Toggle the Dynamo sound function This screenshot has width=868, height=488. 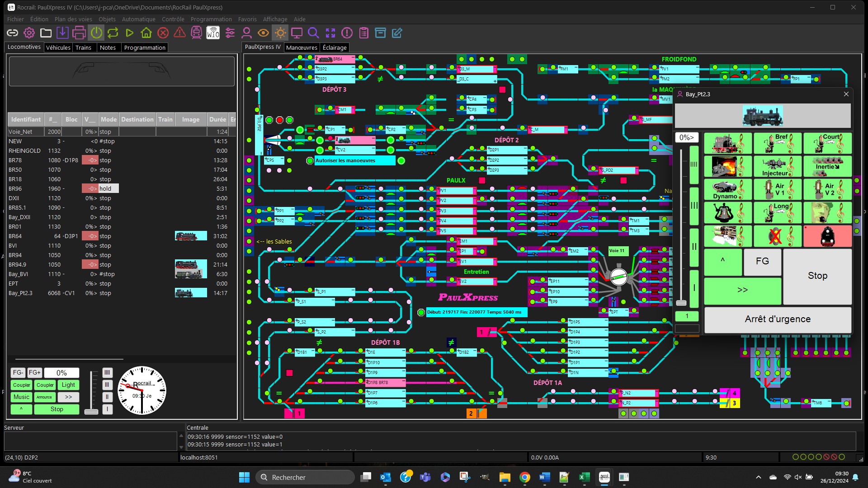pyautogui.click(x=728, y=190)
